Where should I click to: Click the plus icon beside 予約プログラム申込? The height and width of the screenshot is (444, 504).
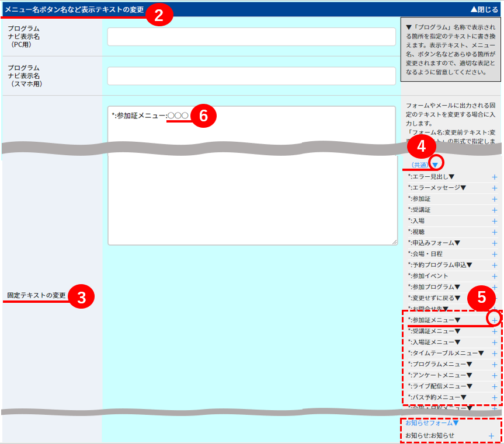click(494, 265)
